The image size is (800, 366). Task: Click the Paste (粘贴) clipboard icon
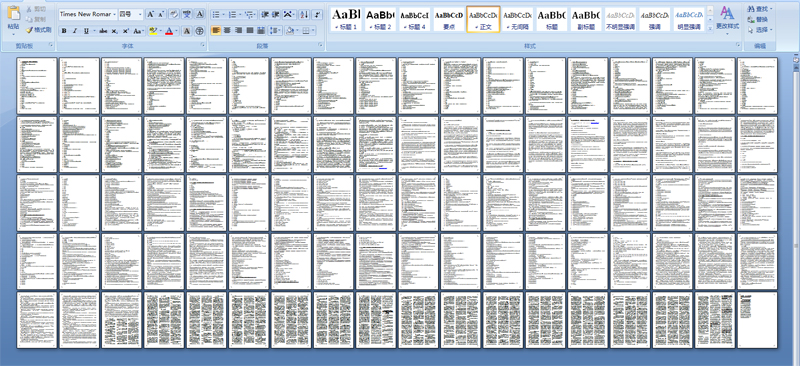click(x=14, y=14)
